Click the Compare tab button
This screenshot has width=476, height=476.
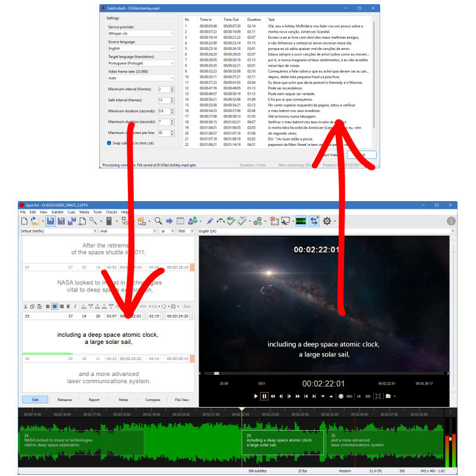click(152, 400)
